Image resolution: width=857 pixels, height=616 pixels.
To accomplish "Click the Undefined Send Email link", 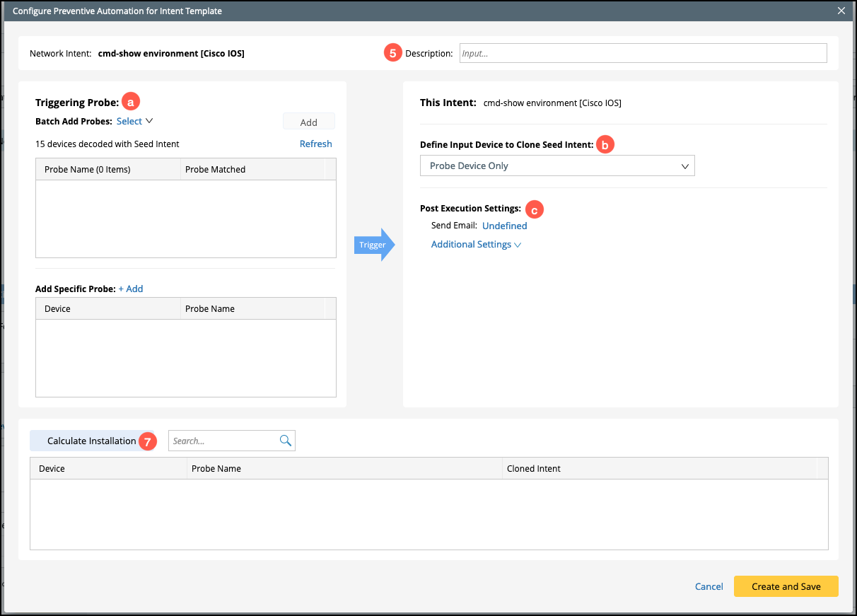I will coord(504,226).
